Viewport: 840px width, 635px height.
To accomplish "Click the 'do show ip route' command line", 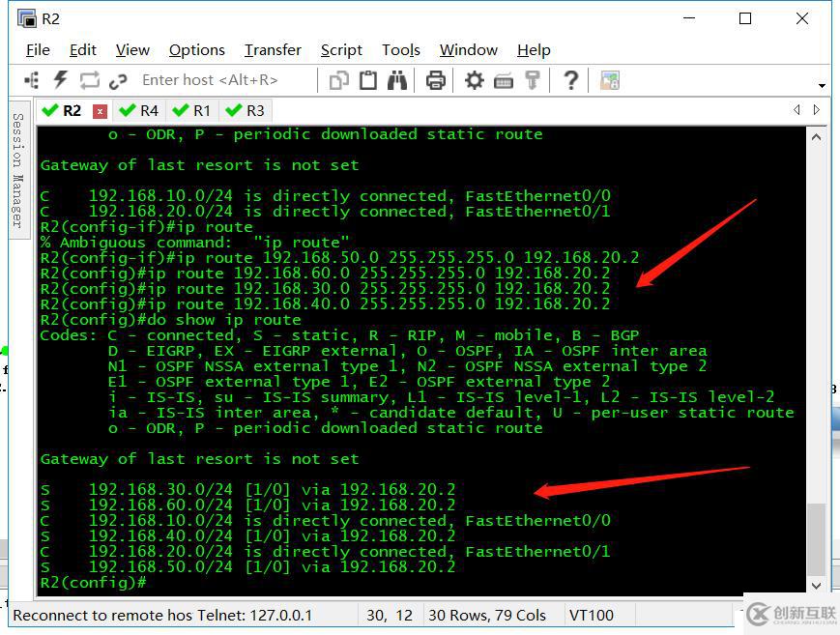I will pyautogui.click(x=171, y=320).
